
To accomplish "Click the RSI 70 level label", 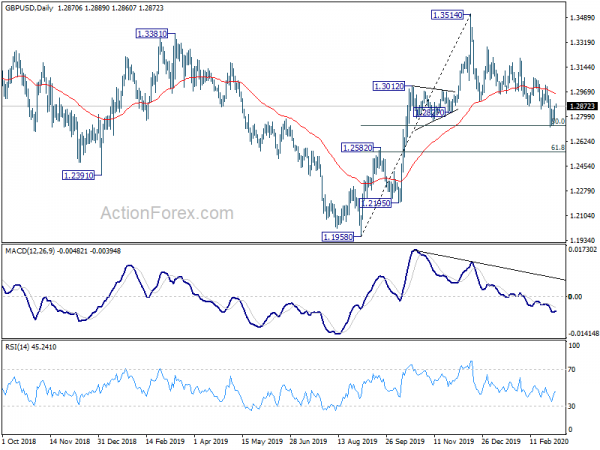I will (572, 370).
